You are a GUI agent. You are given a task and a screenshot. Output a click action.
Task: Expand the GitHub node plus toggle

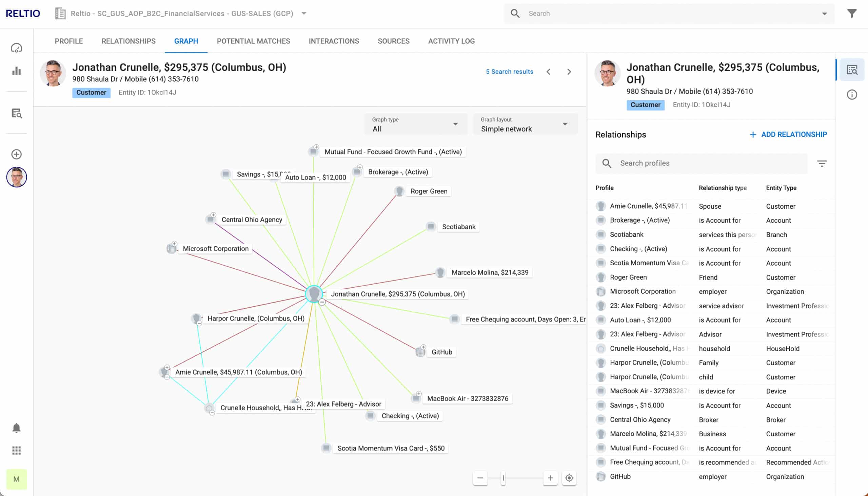pyautogui.click(x=423, y=347)
